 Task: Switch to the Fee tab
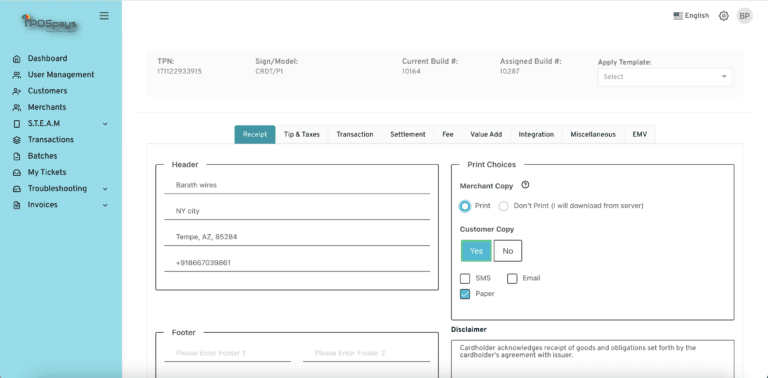(448, 134)
